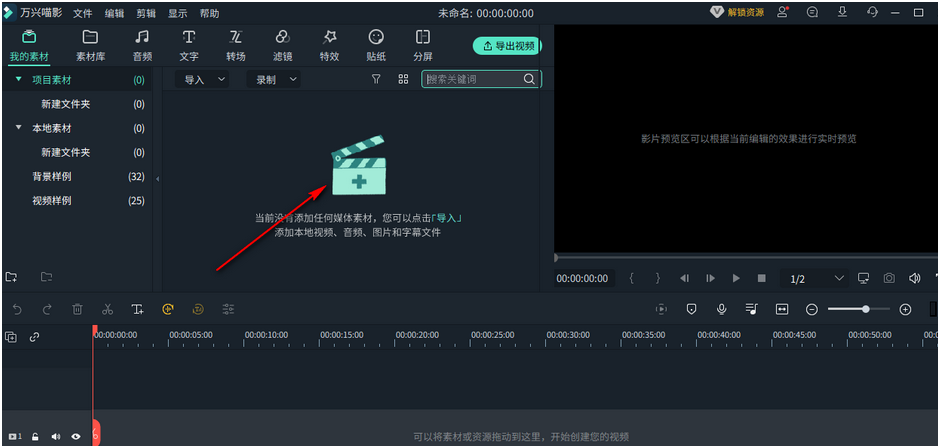Open the 分屏 split screen tab
Image resolution: width=938 pixels, height=446 pixels.
click(423, 46)
